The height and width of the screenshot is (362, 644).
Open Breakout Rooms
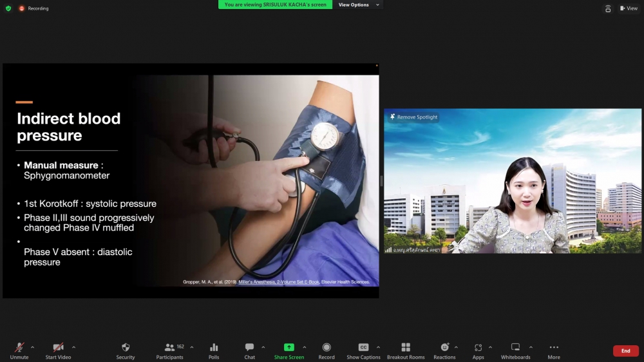tap(406, 348)
